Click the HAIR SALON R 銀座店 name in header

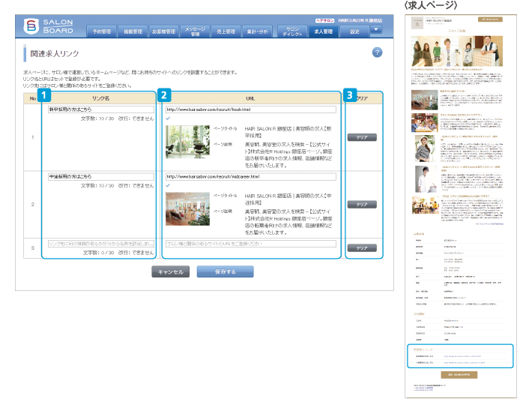click(x=360, y=20)
